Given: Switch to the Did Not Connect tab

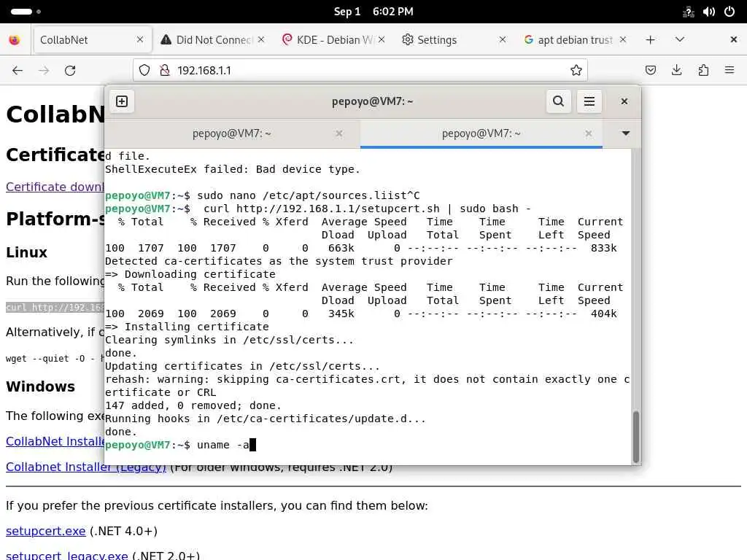Looking at the screenshot, I should click(212, 40).
